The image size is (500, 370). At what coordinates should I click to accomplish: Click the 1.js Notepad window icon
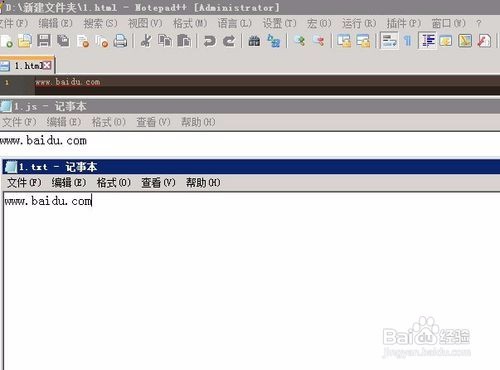click(6, 107)
